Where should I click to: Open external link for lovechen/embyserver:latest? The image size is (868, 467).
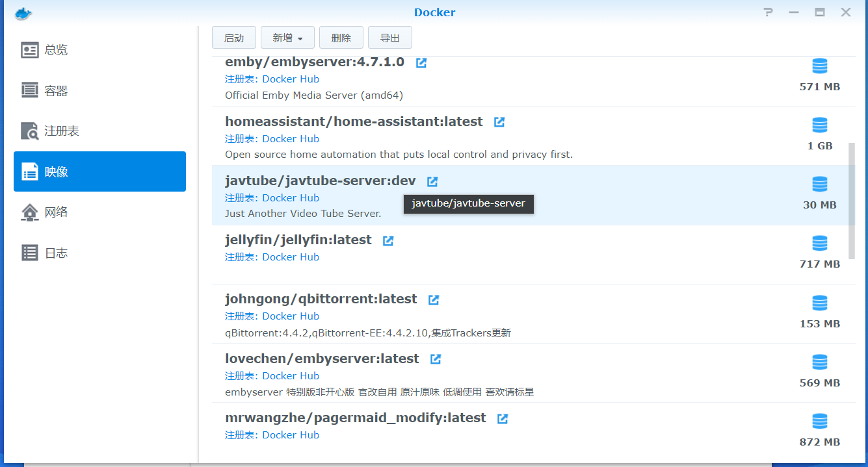click(436, 359)
